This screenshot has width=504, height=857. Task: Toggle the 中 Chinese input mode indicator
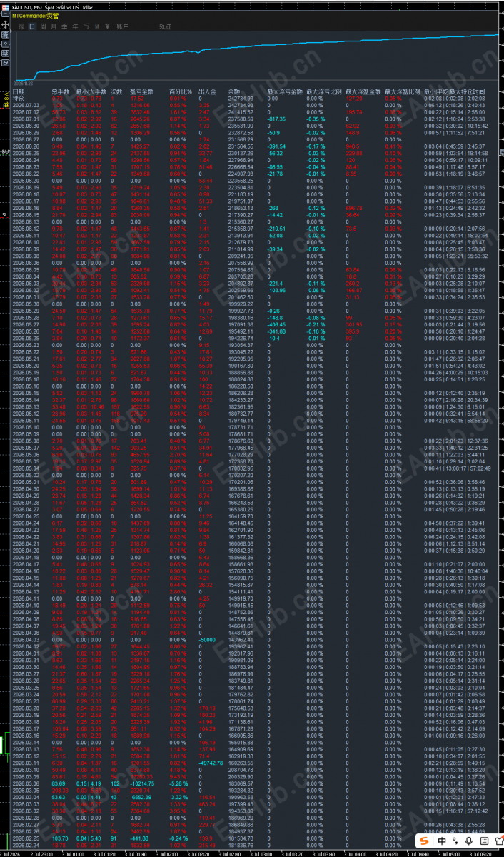coord(442,841)
